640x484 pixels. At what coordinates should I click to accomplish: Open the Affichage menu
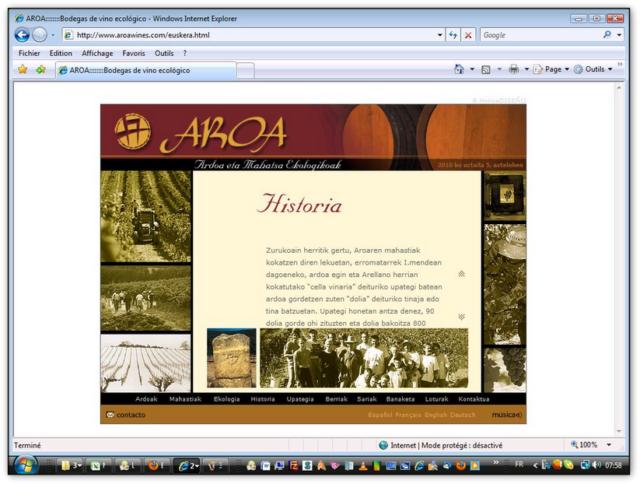(97, 53)
